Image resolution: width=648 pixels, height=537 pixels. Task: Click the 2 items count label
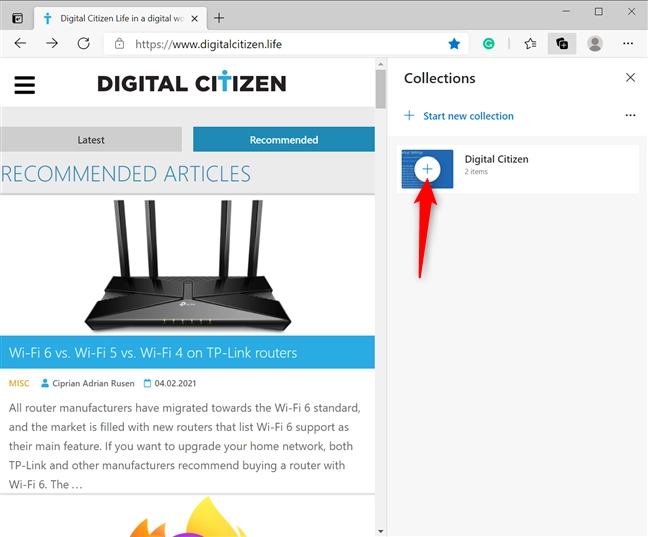pos(476,172)
